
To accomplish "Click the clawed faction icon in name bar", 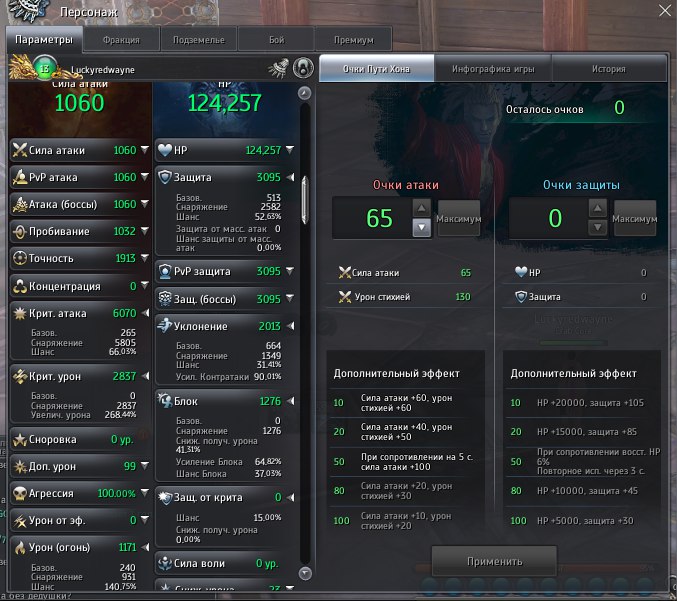I will pyautogui.click(x=279, y=68).
